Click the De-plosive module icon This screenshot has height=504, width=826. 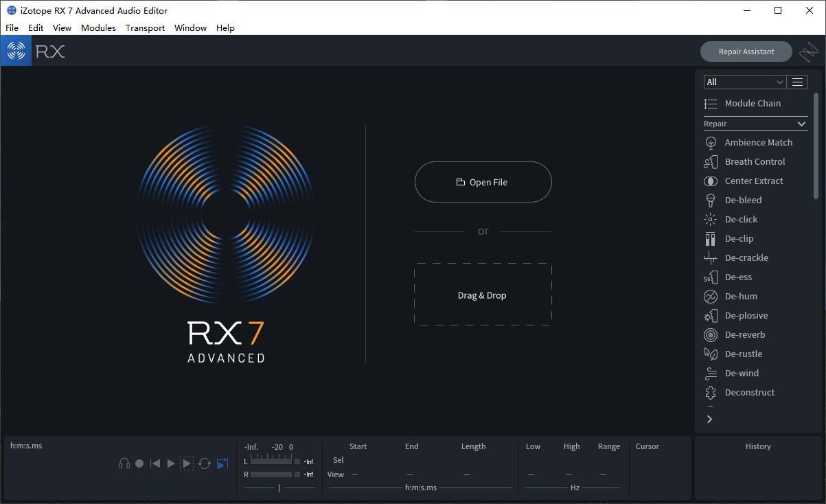(711, 315)
